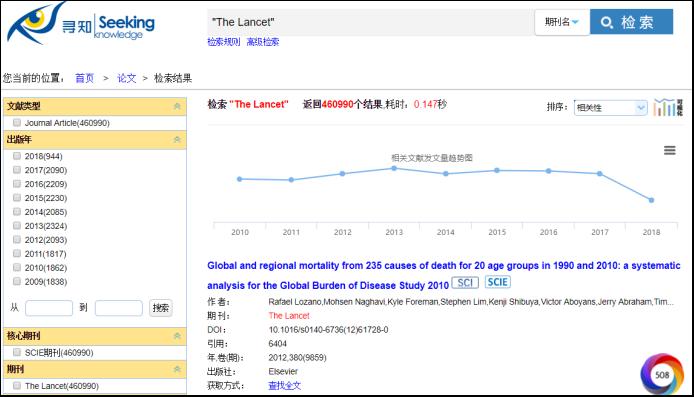Collapse the 文献类型 filter section
The height and width of the screenshot is (397, 694).
[177, 106]
